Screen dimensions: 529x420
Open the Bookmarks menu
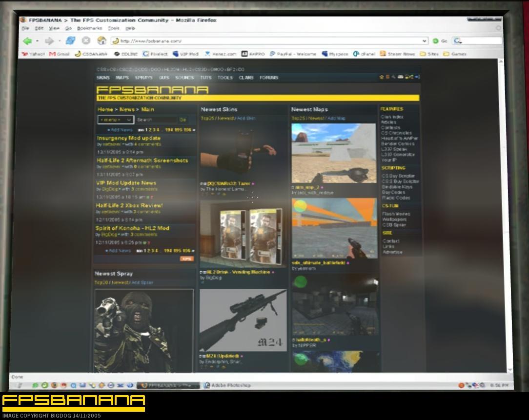89,28
